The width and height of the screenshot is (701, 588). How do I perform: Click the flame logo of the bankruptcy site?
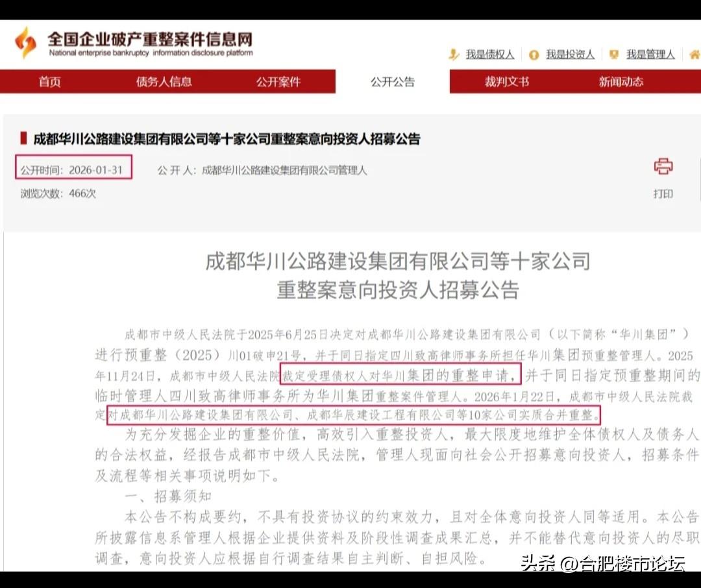[25, 42]
